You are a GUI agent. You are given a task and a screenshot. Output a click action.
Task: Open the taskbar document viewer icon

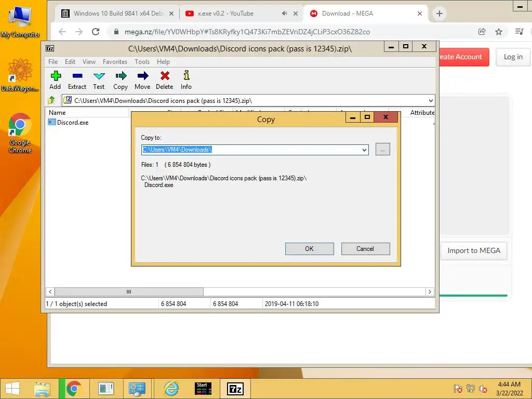click(x=106, y=389)
